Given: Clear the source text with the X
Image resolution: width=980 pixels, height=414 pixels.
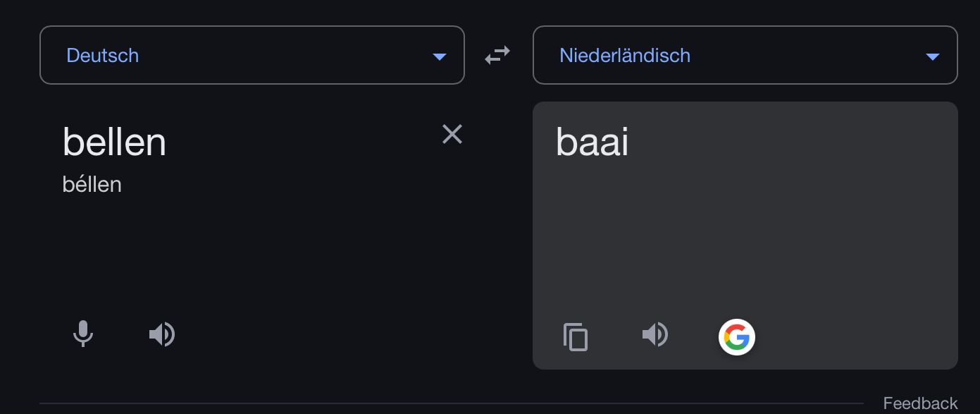Looking at the screenshot, I should pyautogui.click(x=452, y=134).
